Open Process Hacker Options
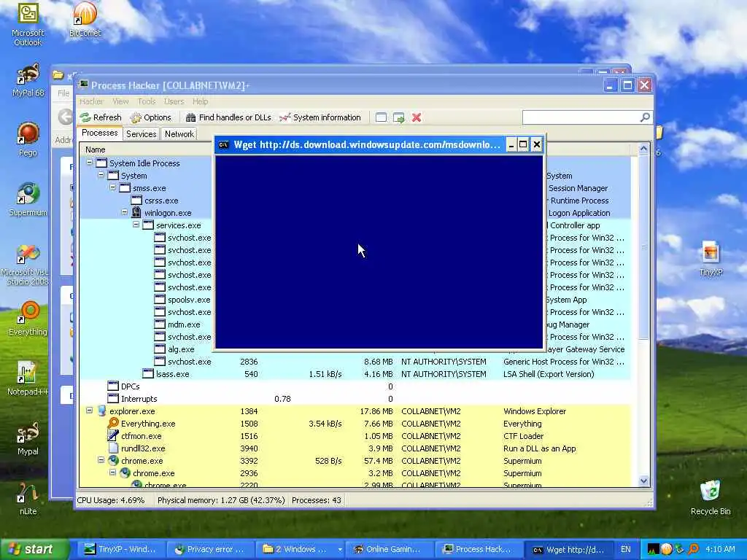The height and width of the screenshot is (560, 747). (x=150, y=117)
